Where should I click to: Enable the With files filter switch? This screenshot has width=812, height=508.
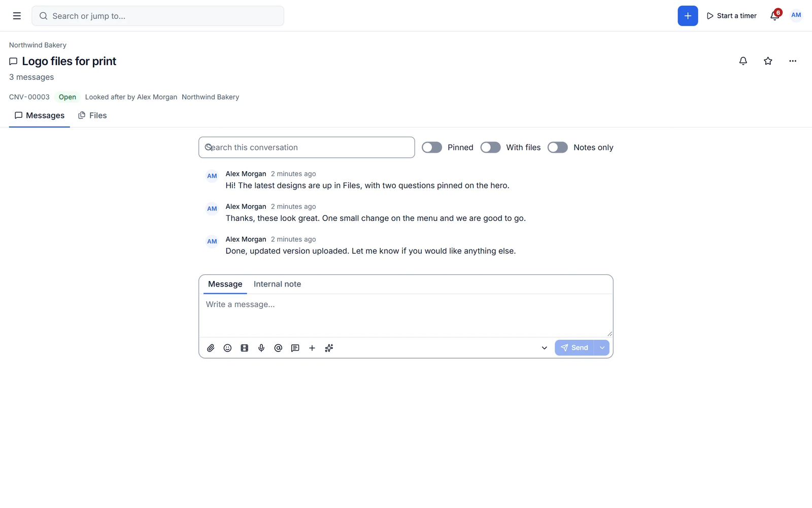tap(490, 147)
